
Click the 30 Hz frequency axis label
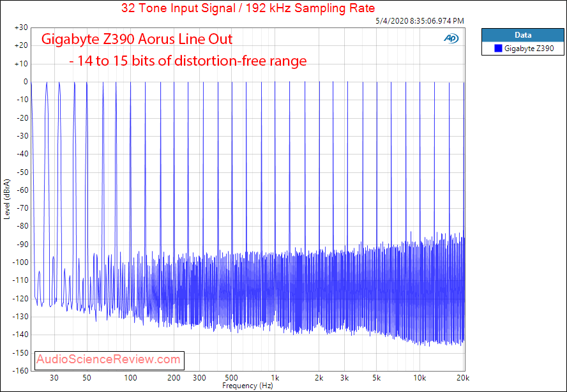click(x=54, y=378)
